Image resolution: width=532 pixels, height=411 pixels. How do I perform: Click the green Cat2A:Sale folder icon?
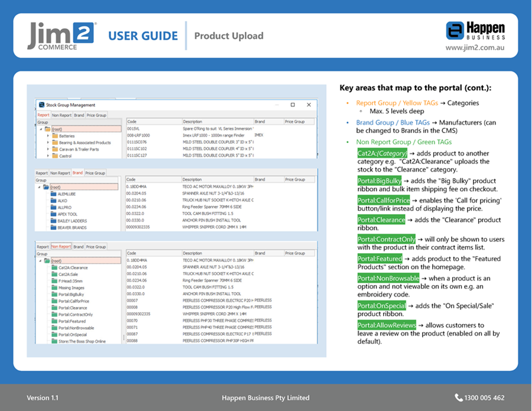tap(54, 274)
